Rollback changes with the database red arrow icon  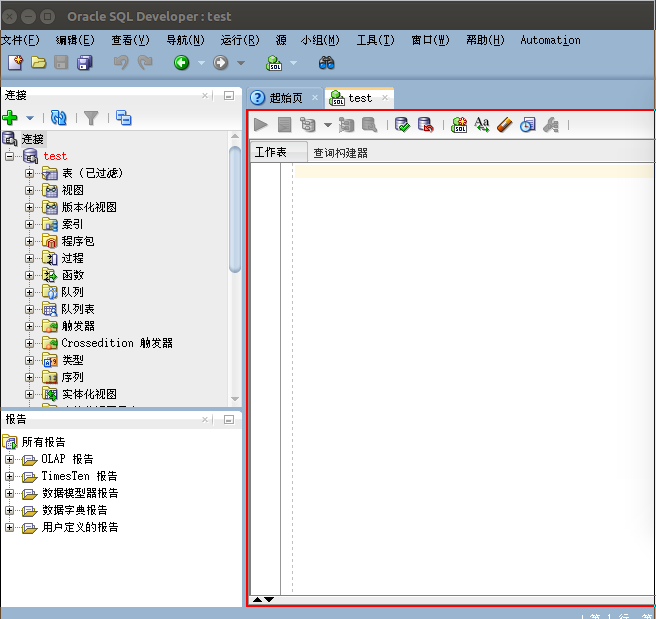tap(425, 124)
